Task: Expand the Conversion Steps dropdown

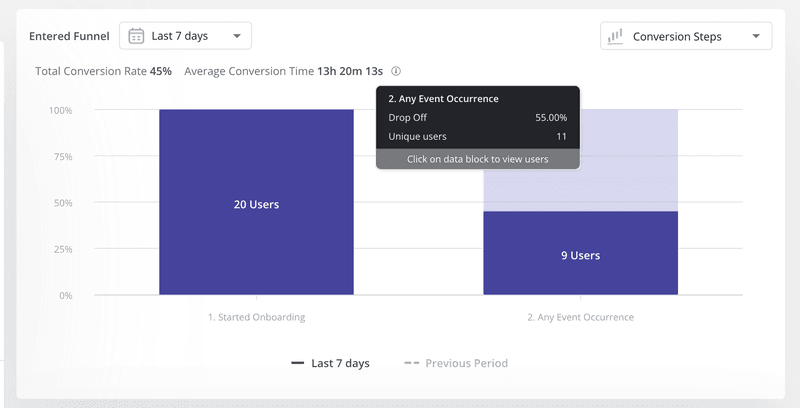Action: pos(686,37)
